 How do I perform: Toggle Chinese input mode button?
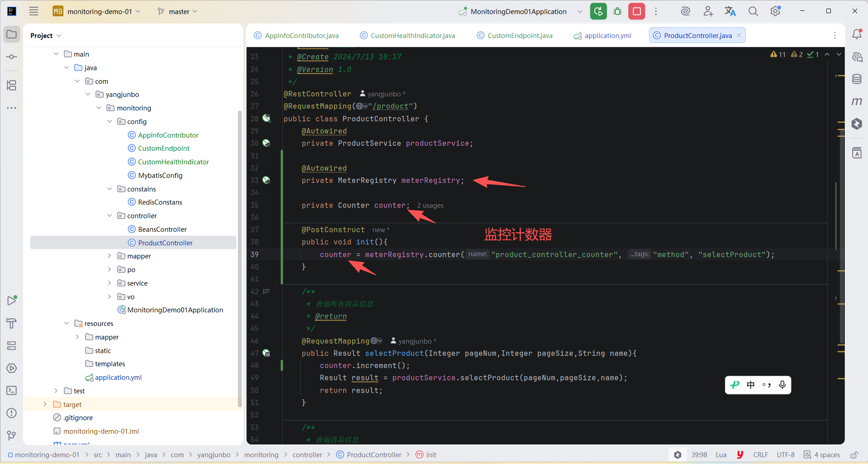click(x=751, y=385)
